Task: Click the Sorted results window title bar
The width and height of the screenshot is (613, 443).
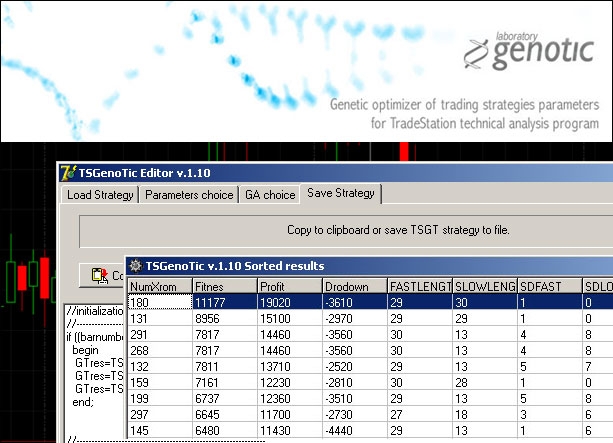Action: [x=369, y=266]
